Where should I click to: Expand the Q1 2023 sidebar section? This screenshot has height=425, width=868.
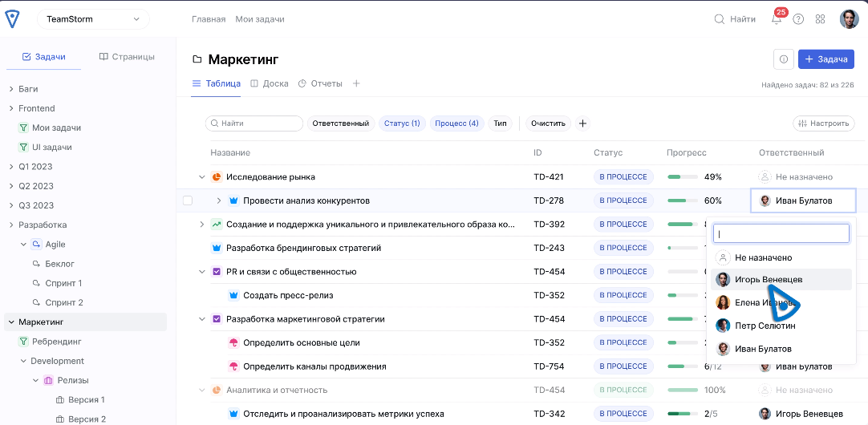(x=11, y=167)
